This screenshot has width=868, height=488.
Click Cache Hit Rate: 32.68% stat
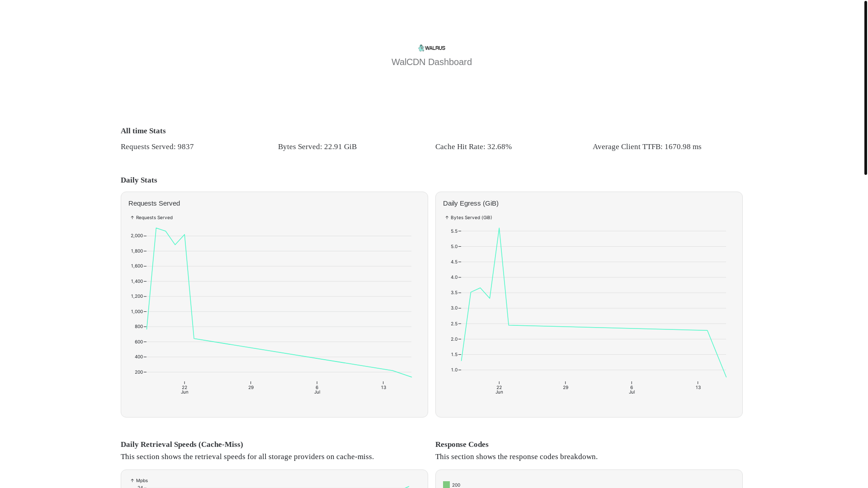point(473,147)
